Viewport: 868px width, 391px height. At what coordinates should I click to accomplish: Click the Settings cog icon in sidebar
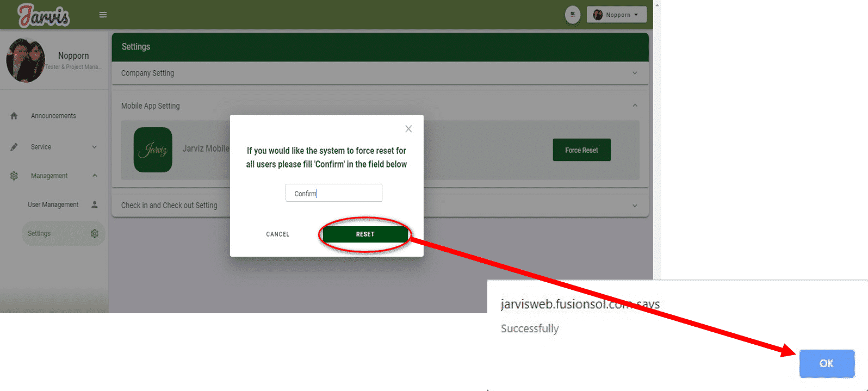(95, 233)
